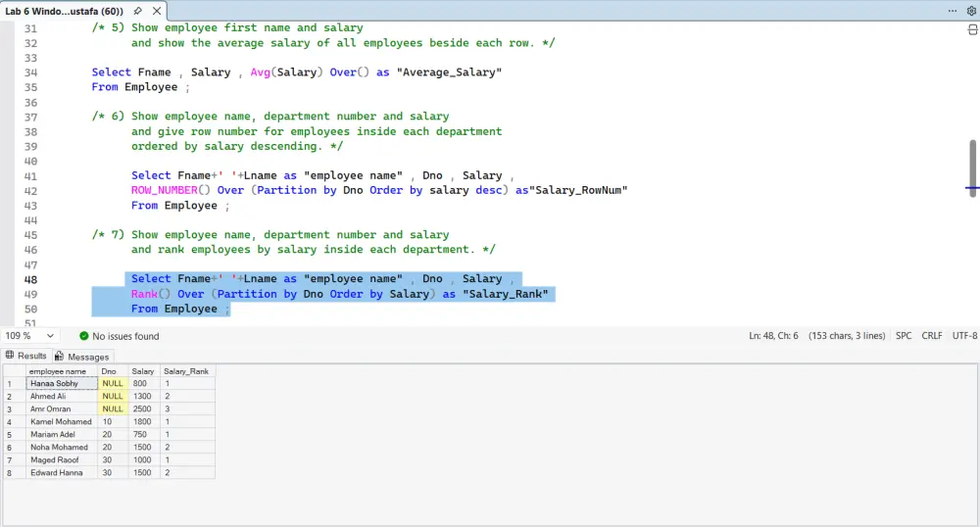Select the Amr Omran cell
Image resolution: width=980 pixels, height=527 pixels.
point(62,409)
